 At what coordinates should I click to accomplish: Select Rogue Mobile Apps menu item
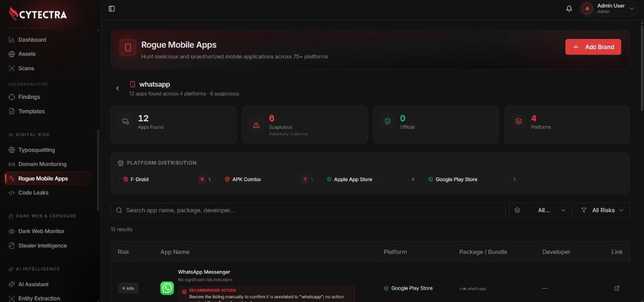pyautogui.click(x=48, y=179)
